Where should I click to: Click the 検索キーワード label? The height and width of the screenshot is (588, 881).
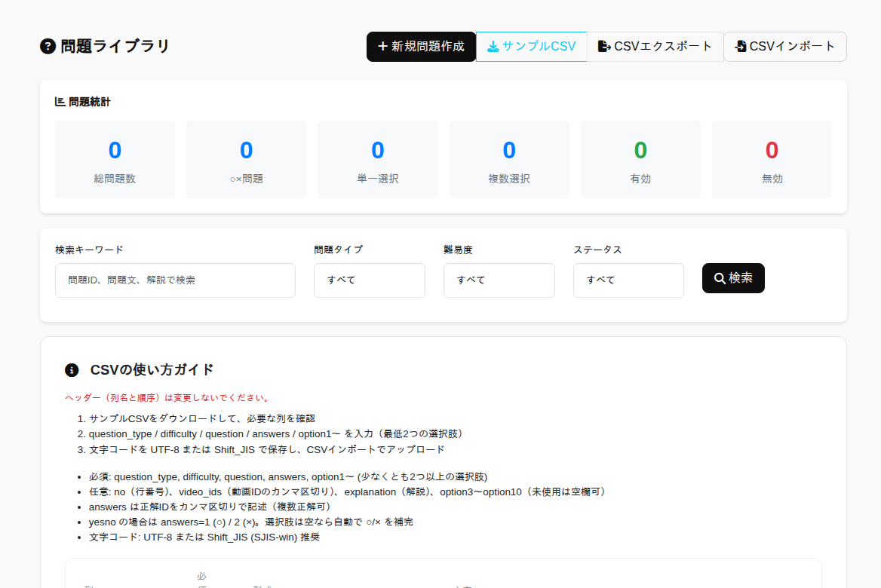point(89,250)
